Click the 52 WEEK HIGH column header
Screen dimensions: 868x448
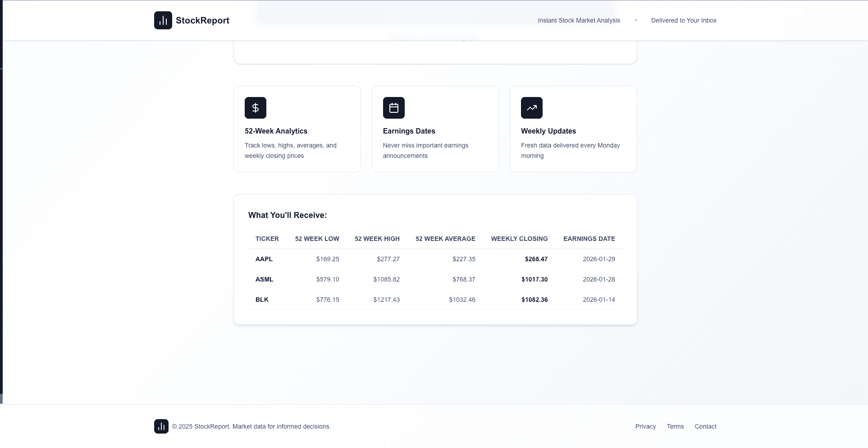tap(377, 239)
